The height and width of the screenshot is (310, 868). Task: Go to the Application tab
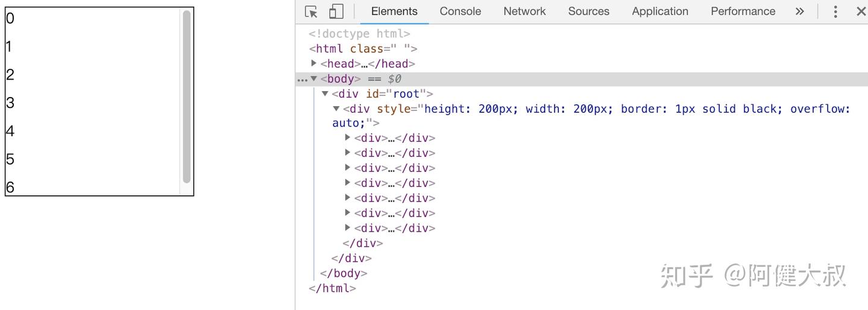click(x=660, y=11)
